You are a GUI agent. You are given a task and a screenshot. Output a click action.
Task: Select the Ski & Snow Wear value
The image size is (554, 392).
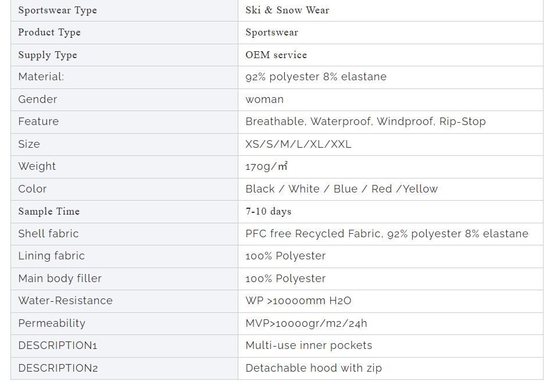click(x=287, y=10)
